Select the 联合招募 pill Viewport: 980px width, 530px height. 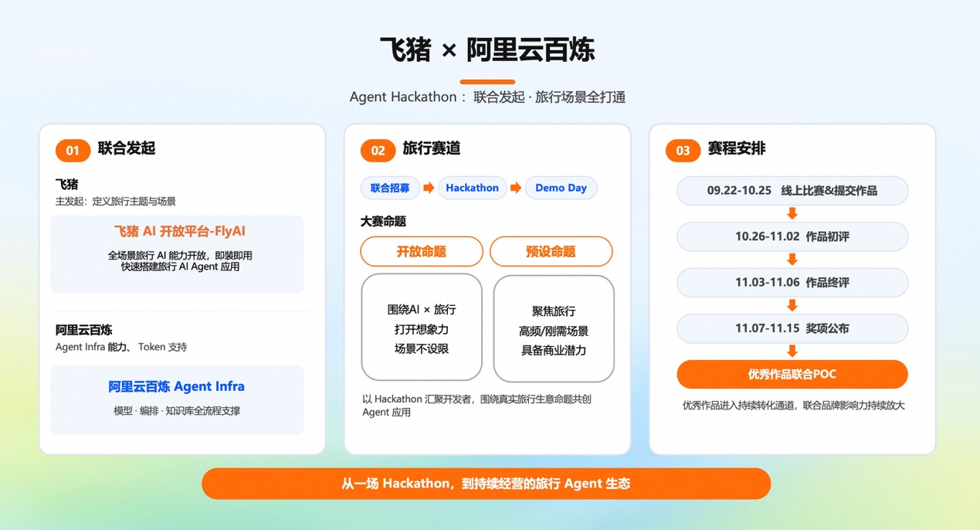click(390, 188)
